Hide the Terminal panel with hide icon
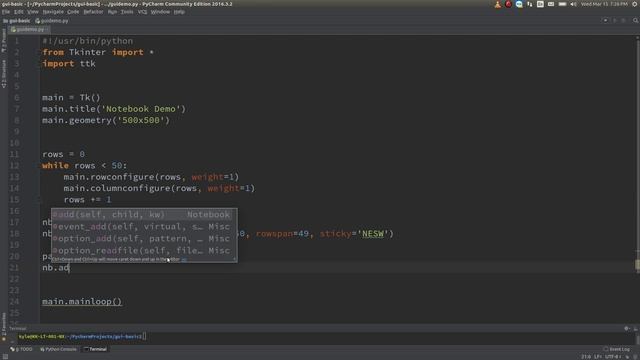 [x=635, y=329]
